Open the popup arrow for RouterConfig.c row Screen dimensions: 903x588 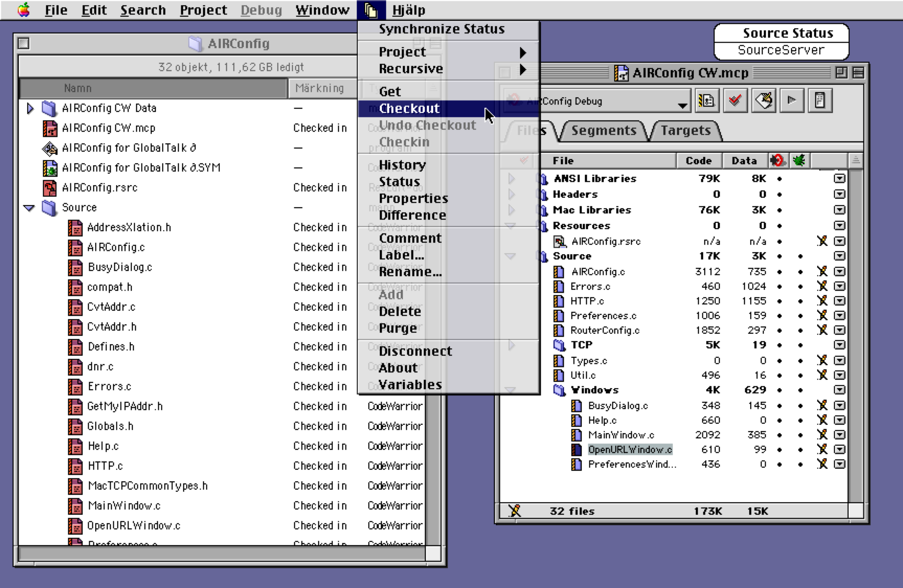(839, 331)
